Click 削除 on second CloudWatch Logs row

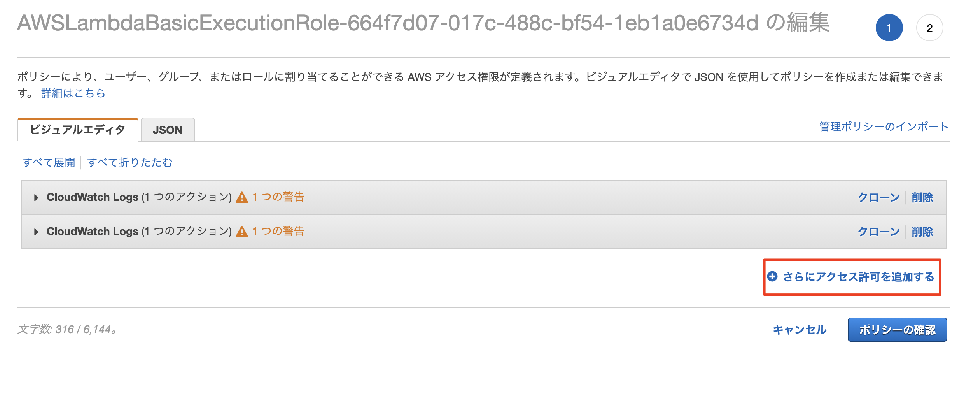922,232
